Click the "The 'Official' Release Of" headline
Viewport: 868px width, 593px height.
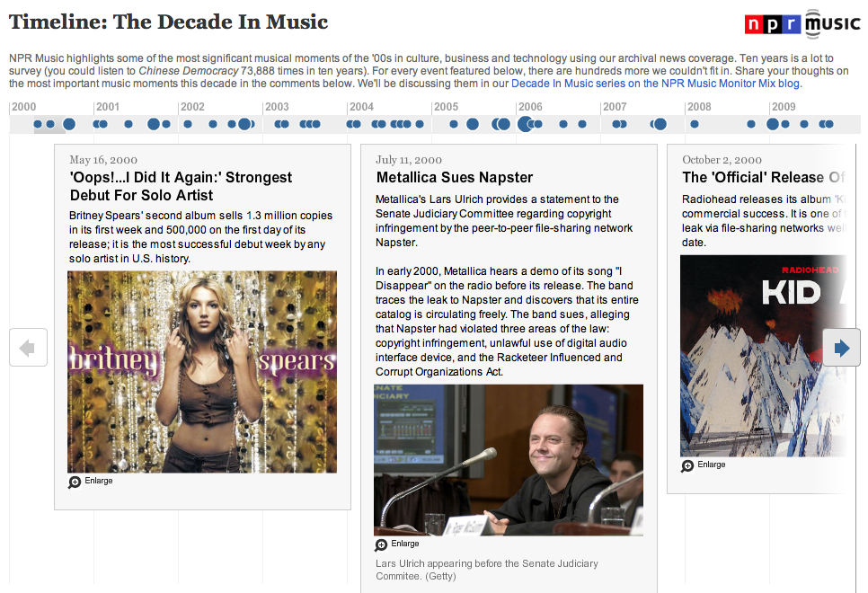(x=764, y=177)
